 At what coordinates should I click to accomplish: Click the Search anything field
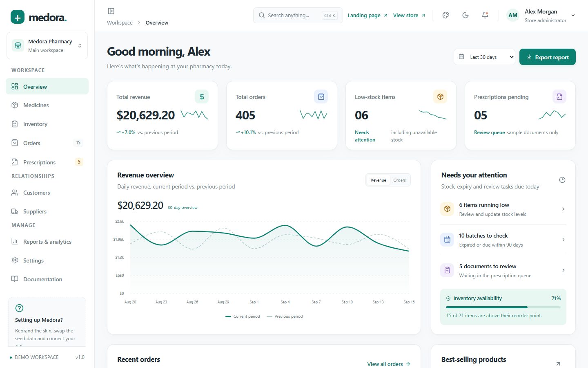[x=298, y=15]
